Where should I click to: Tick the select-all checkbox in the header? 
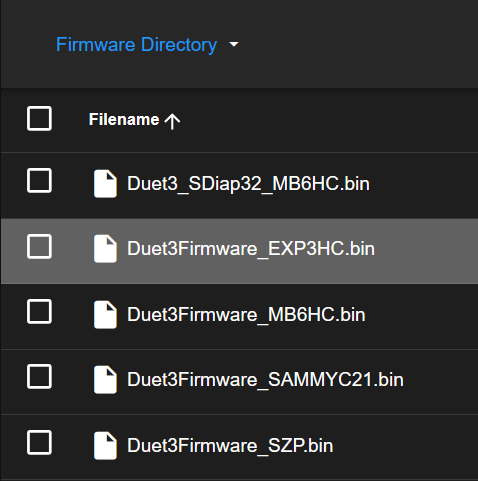(x=39, y=118)
